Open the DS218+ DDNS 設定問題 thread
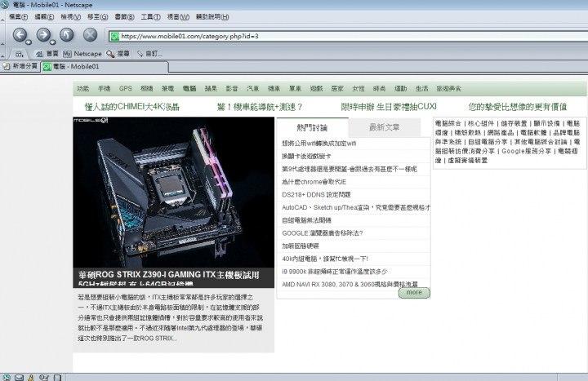The image size is (588, 381). point(316,195)
